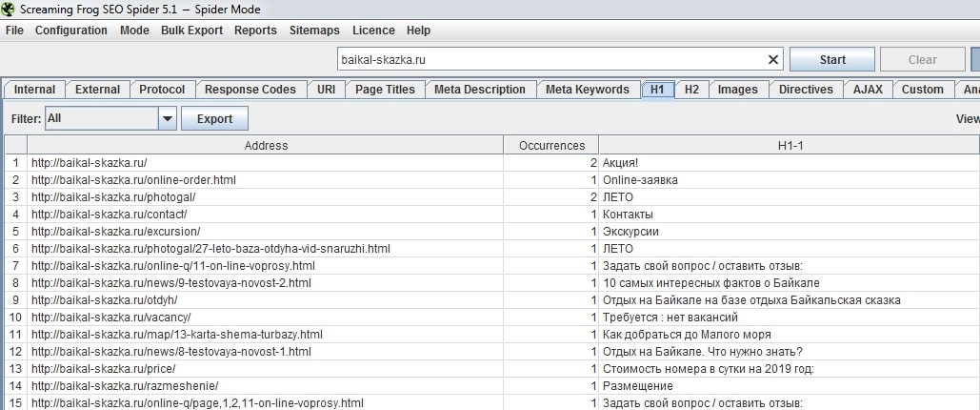Screen dimensions: 980x410
Task: Click H1 cell 'Стоимость номера в сутки на 2019 год:'
Action: point(790,369)
